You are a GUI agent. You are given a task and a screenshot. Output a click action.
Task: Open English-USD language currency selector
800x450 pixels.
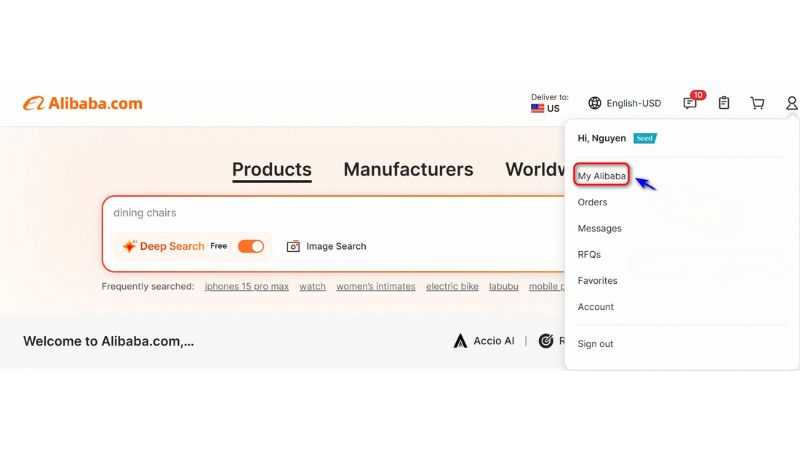(624, 103)
